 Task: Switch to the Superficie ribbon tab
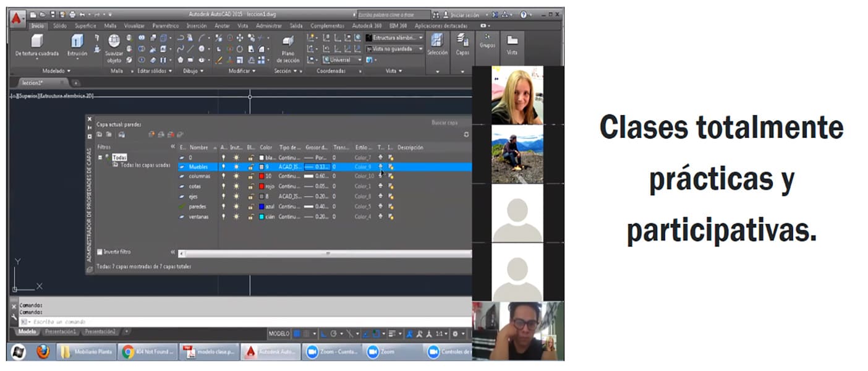click(x=85, y=26)
